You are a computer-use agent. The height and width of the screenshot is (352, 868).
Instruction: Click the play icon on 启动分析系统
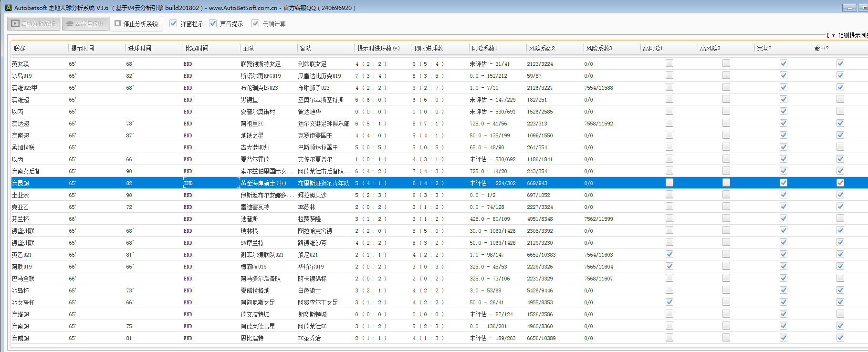point(15,23)
